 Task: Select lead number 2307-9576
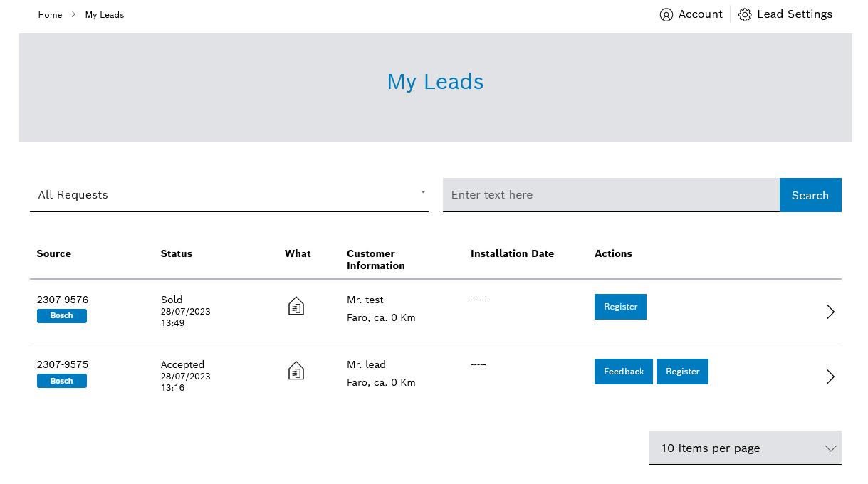click(x=63, y=300)
